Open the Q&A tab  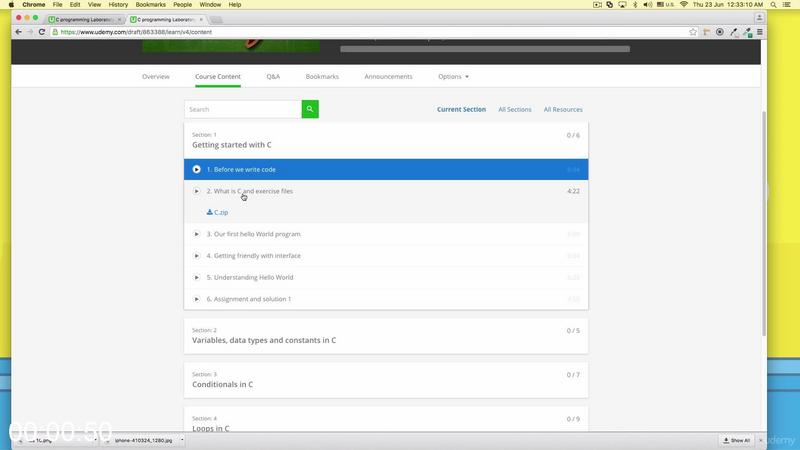pyautogui.click(x=273, y=77)
